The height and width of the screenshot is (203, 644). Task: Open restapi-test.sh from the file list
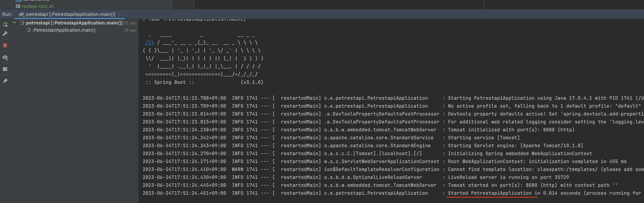37,6
